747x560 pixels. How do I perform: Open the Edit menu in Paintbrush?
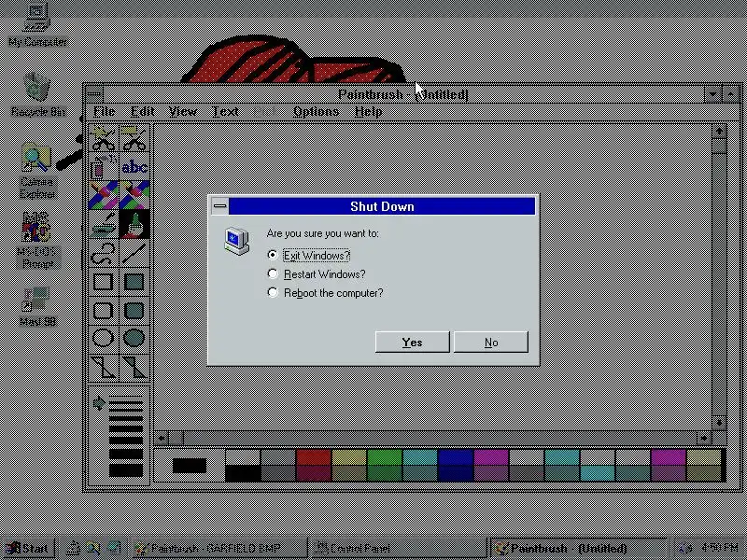(143, 111)
